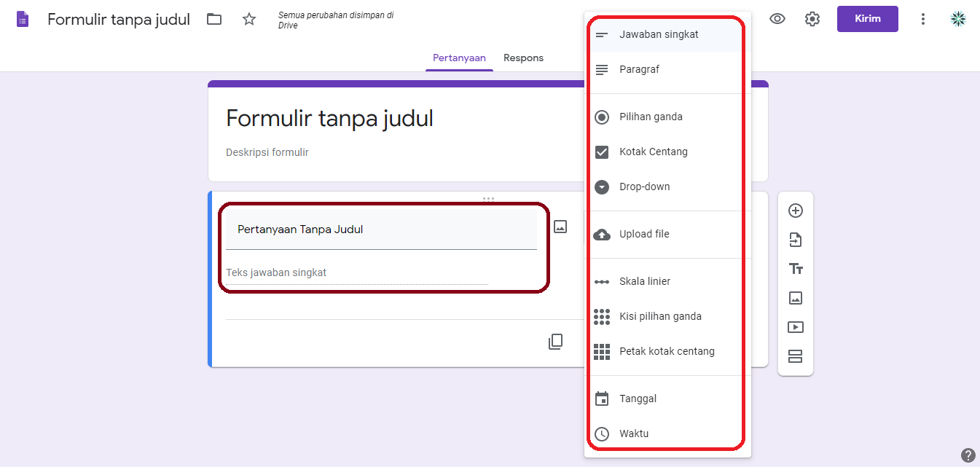Open the Pertanyaan tab
This screenshot has width=980, height=467.
(x=459, y=58)
